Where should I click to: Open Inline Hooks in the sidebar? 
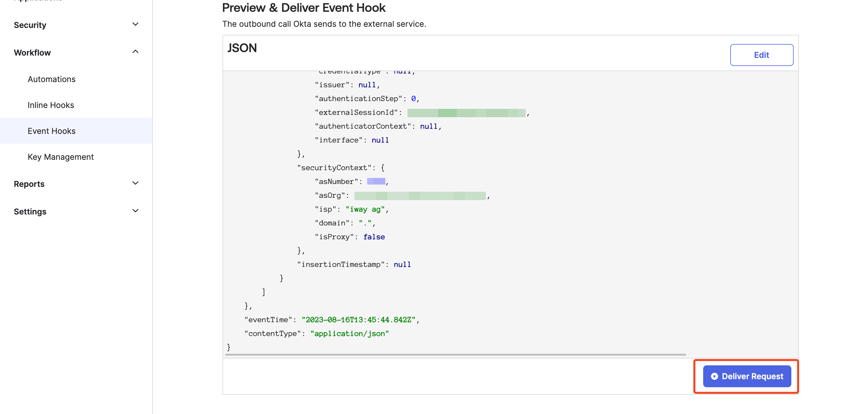[51, 105]
